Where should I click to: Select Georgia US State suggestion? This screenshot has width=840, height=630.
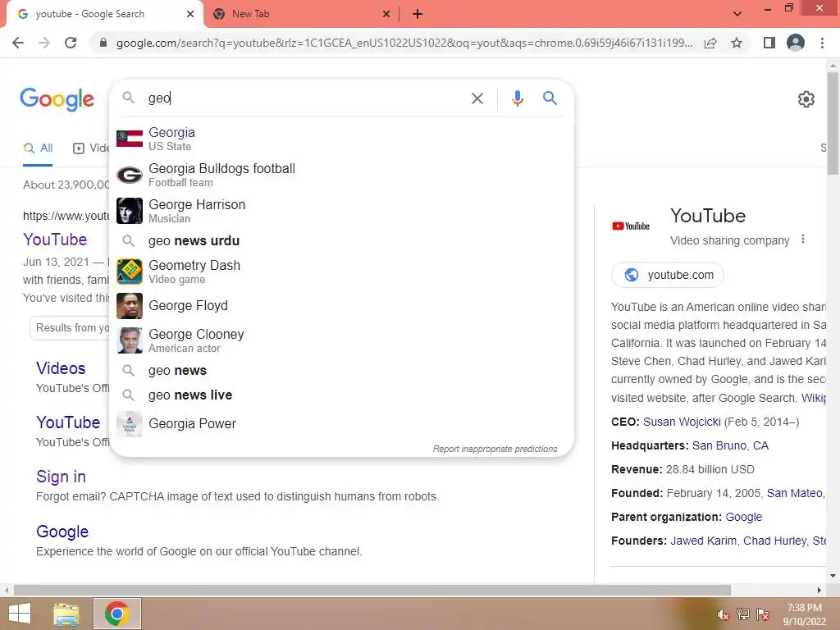342,139
